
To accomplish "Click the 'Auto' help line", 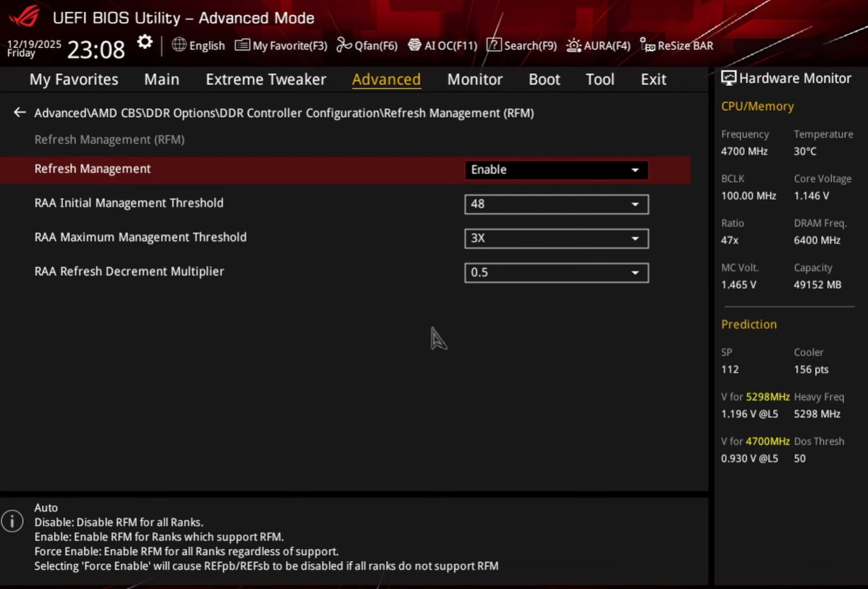I will click(46, 508).
